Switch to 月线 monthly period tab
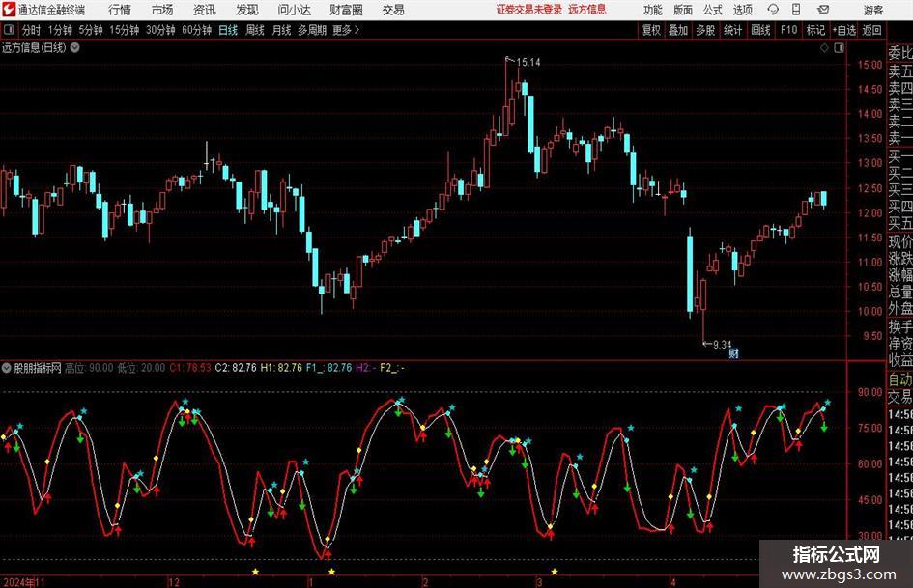 pyautogui.click(x=282, y=30)
